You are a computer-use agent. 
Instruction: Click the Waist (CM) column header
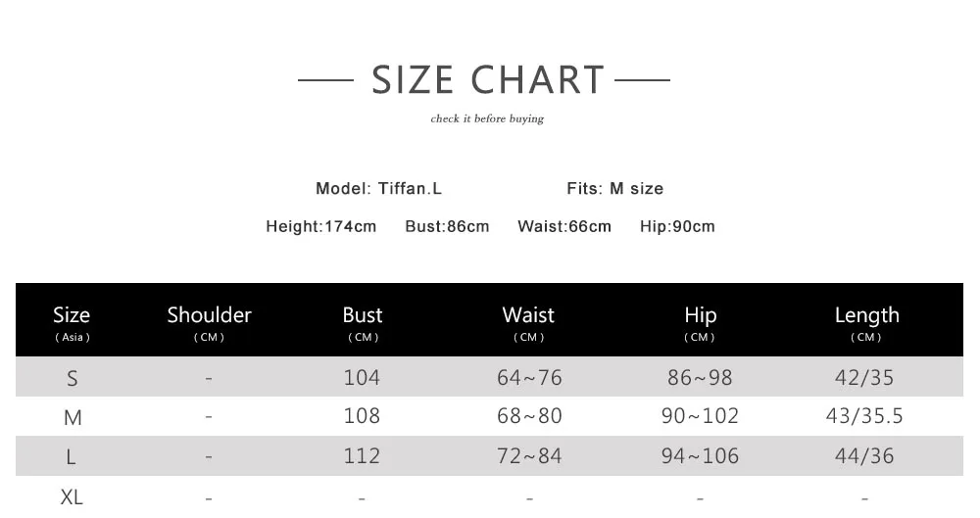[528, 322]
